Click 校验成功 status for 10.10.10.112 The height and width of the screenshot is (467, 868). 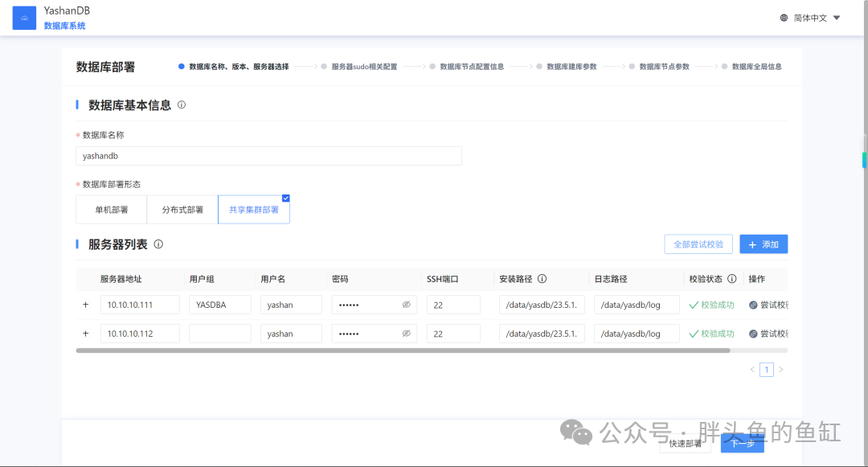pos(712,334)
